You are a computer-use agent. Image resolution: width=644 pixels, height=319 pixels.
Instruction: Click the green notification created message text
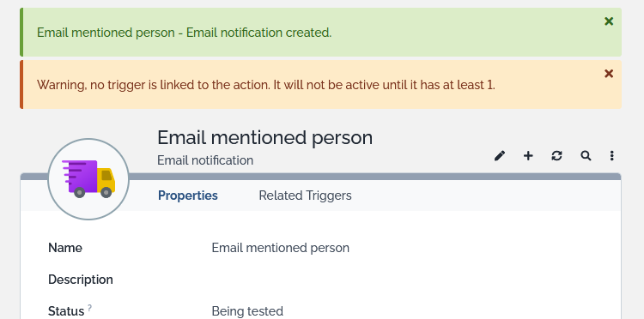(185, 33)
